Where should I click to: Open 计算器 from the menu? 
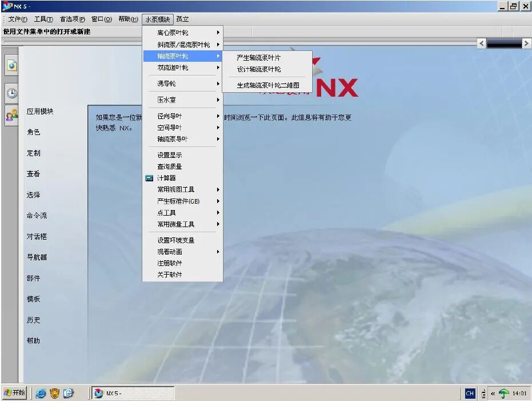(x=182, y=178)
